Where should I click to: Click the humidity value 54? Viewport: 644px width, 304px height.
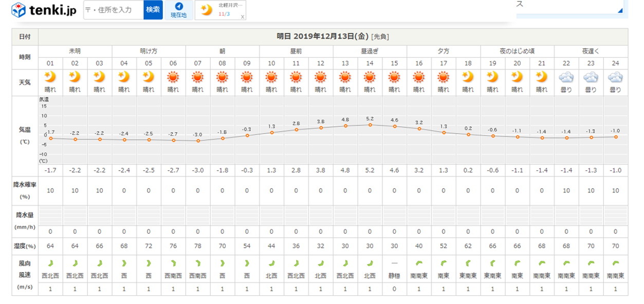coord(247,245)
